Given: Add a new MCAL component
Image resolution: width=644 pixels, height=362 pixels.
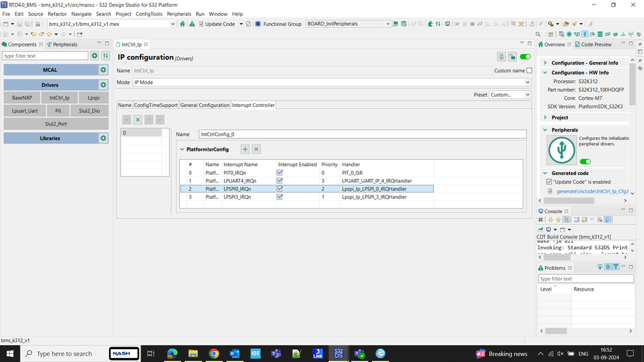Looking at the screenshot, I should (103, 70).
